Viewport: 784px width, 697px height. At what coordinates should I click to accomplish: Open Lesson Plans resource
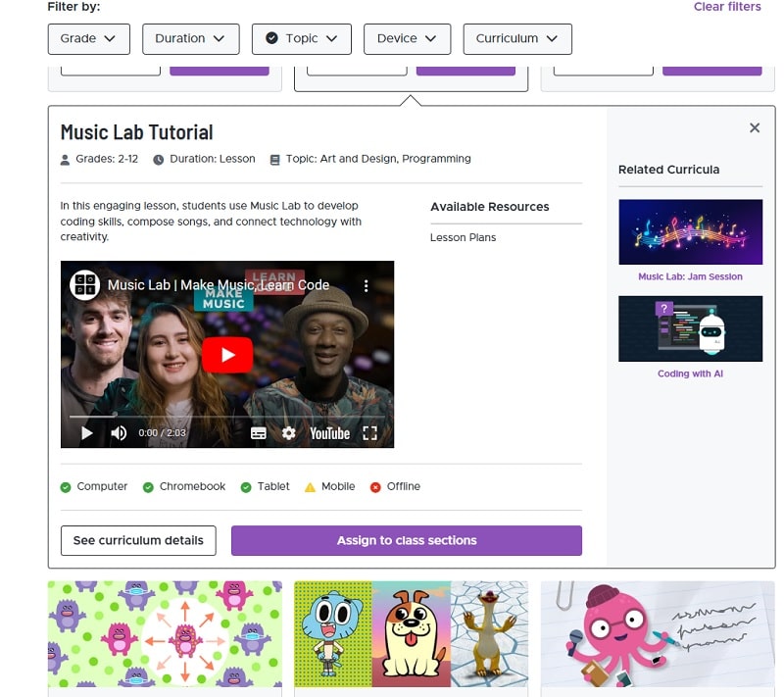click(x=463, y=237)
